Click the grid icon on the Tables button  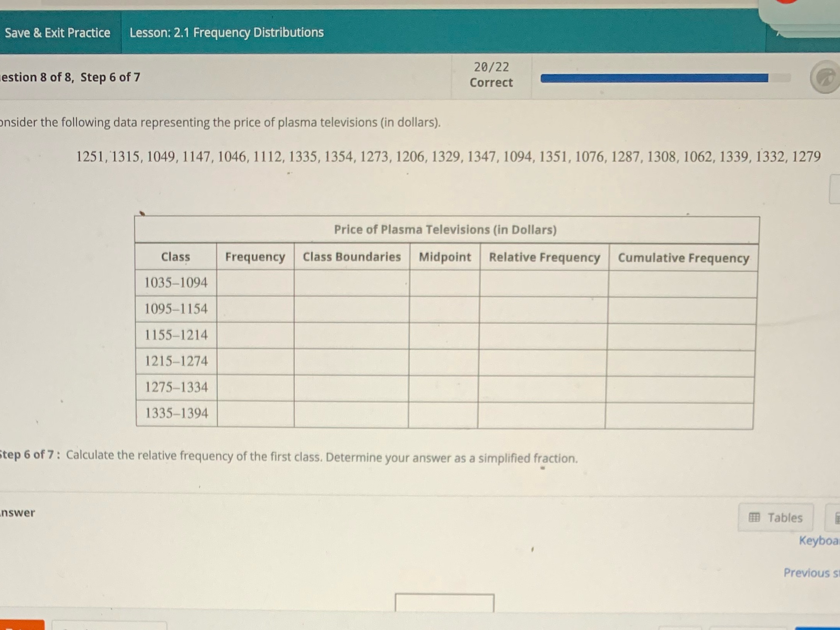point(755,517)
